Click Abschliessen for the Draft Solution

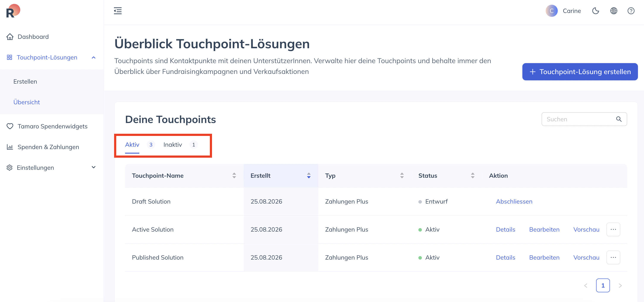click(514, 201)
